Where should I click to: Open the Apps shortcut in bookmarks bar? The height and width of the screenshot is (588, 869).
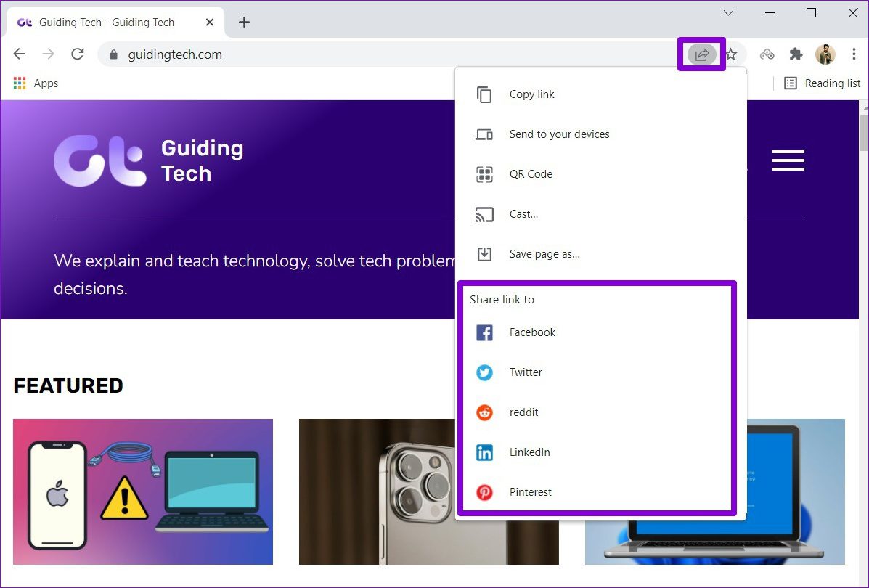pos(36,83)
